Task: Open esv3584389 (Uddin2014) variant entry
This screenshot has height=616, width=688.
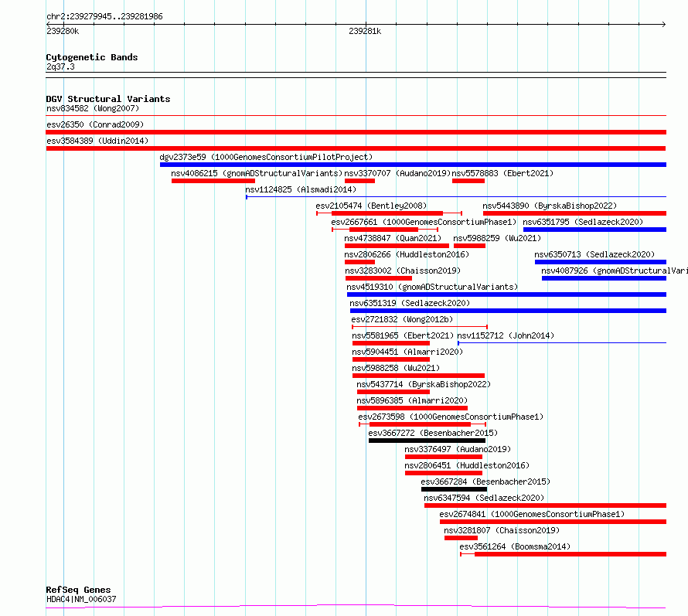Action: (97, 141)
